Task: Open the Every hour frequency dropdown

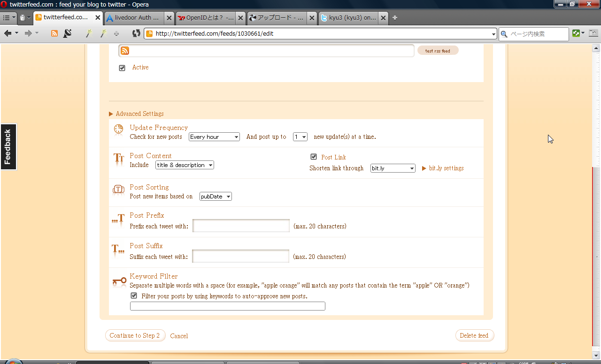Action: pos(214,137)
